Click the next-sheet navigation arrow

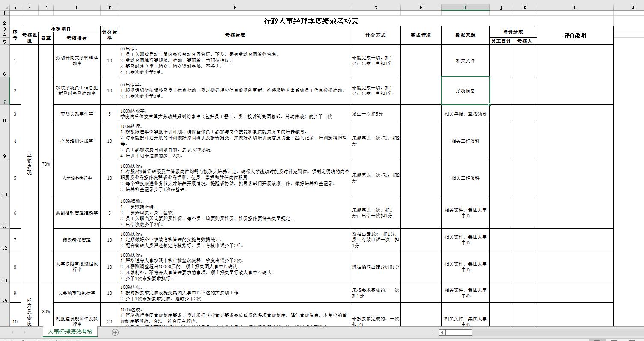[x=26, y=331]
